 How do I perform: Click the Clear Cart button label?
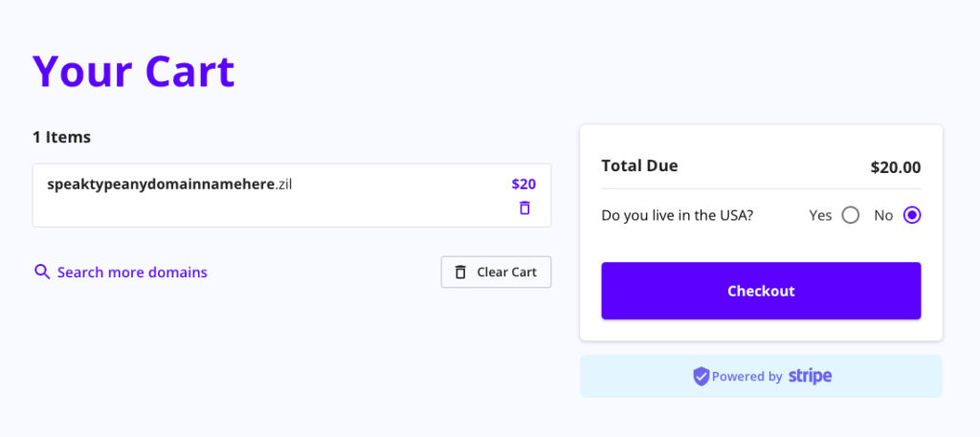pos(506,272)
